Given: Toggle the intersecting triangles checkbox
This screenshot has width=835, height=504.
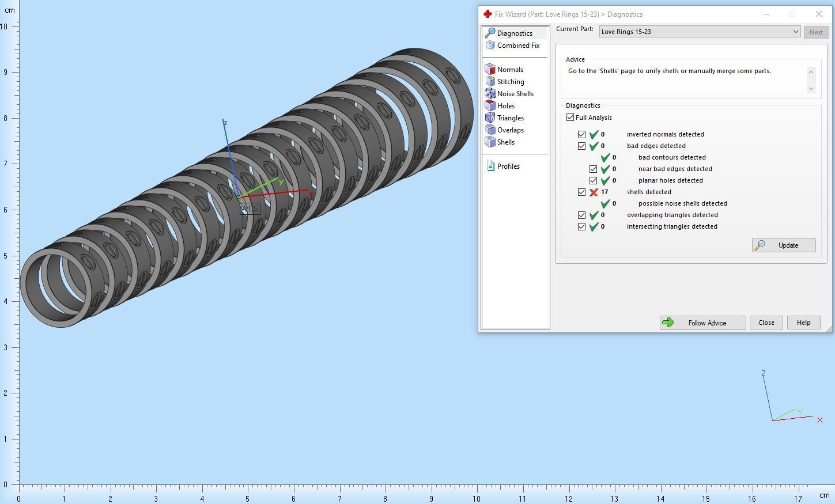Looking at the screenshot, I should pos(581,226).
